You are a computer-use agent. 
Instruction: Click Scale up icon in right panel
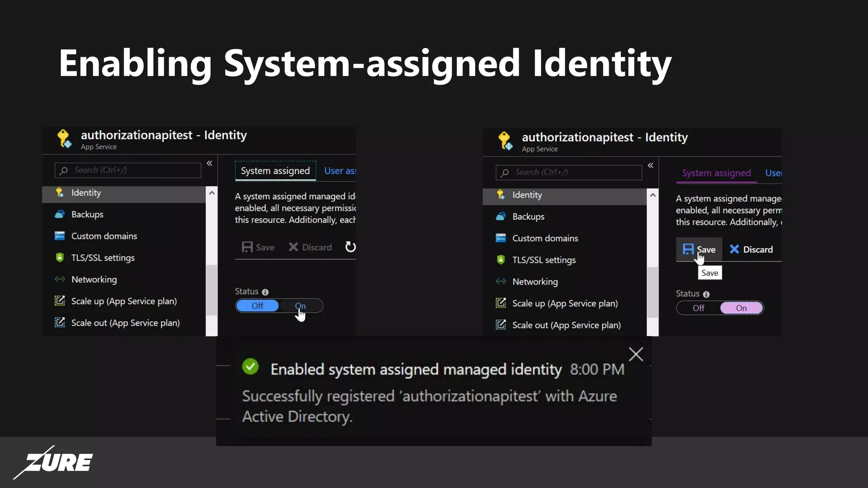(x=501, y=303)
